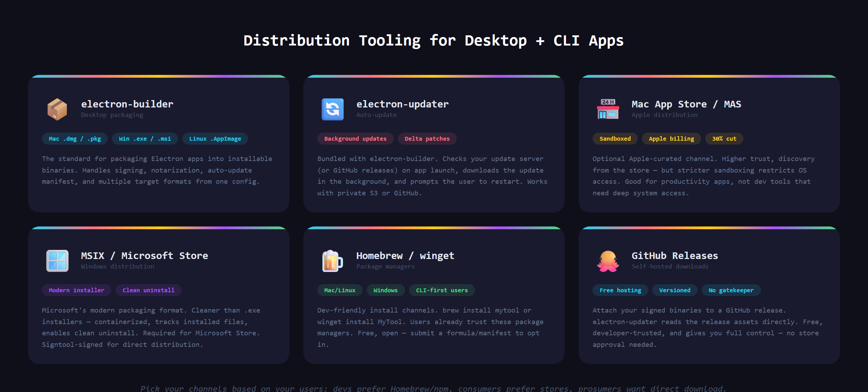Select the 'Linux .AppImage' tag
The height and width of the screenshot is (392, 868).
(215, 139)
